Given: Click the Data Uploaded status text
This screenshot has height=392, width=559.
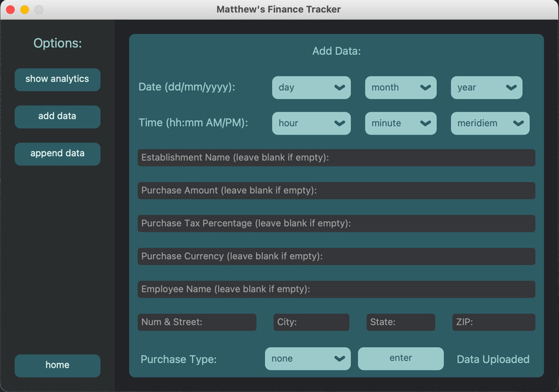Looking at the screenshot, I should click(x=493, y=359).
